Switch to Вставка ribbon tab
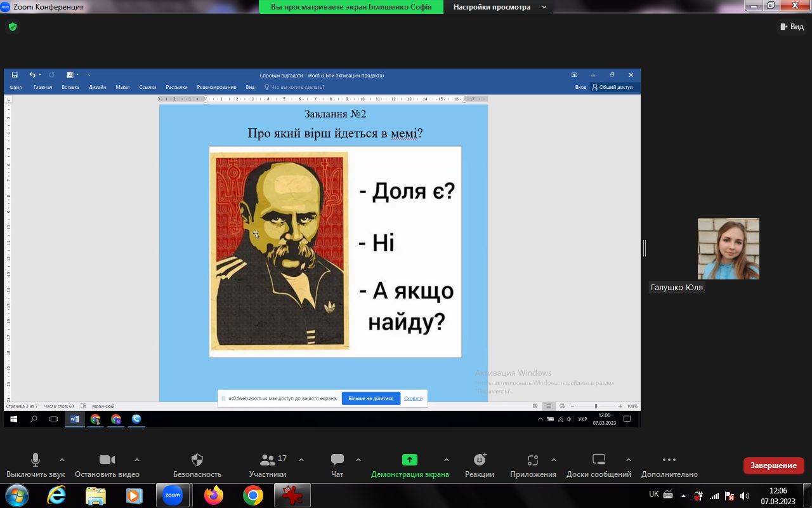The width and height of the screenshot is (812, 508). (70, 87)
